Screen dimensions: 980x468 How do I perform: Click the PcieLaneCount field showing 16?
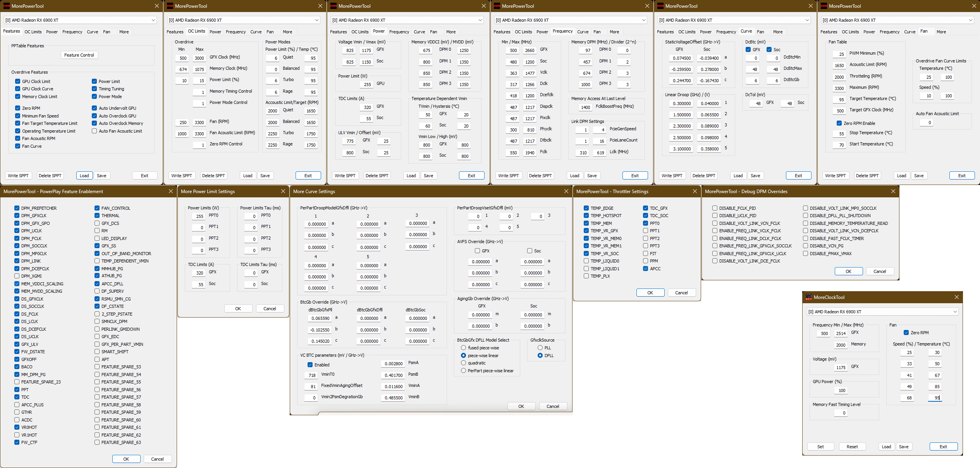(x=600, y=141)
